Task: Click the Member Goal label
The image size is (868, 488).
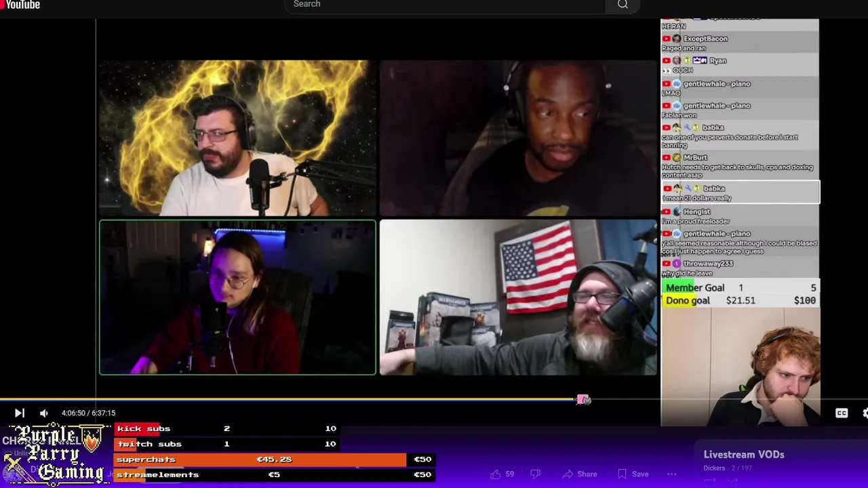Action: pyautogui.click(x=694, y=288)
